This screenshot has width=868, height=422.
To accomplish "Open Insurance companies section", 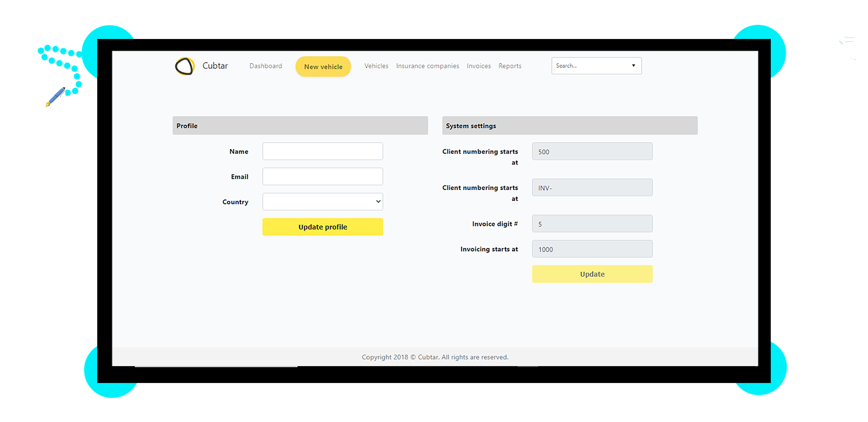I will (x=427, y=66).
